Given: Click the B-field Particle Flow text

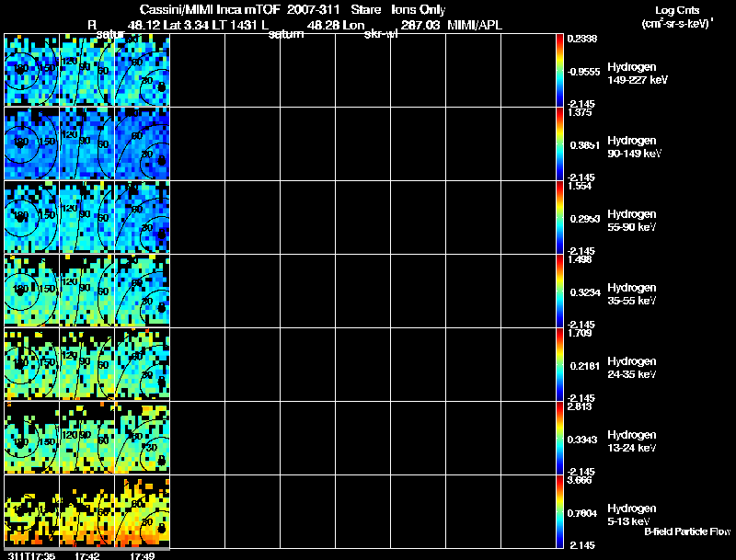Looking at the screenshot, I should [685, 531].
